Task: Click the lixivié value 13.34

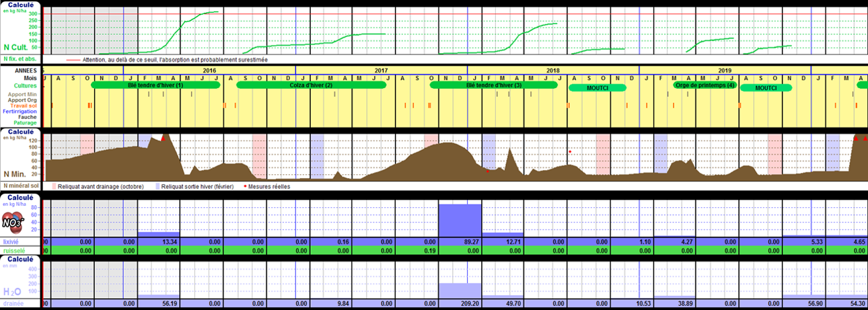Action: click(171, 241)
